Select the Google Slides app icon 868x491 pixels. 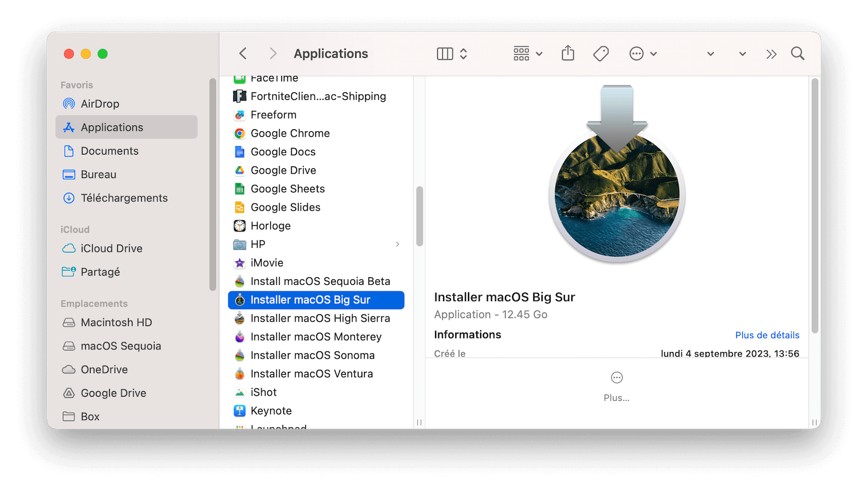(240, 207)
